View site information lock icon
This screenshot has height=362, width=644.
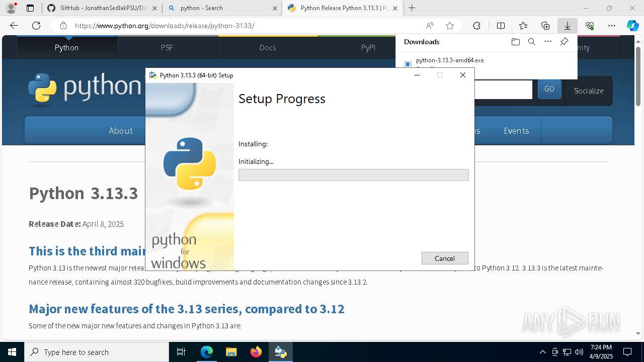pos(63,26)
